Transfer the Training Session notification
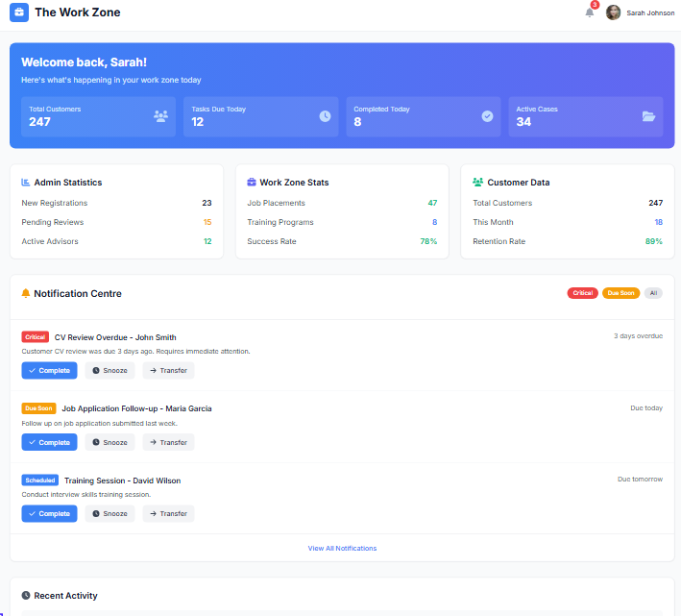 tap(168, 514)
